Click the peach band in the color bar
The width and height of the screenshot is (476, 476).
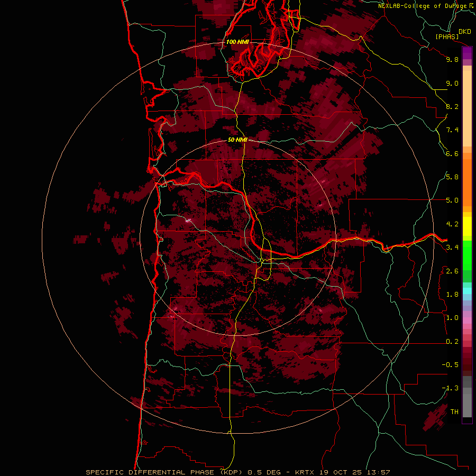pyautogui.click(x=467, y=108)
